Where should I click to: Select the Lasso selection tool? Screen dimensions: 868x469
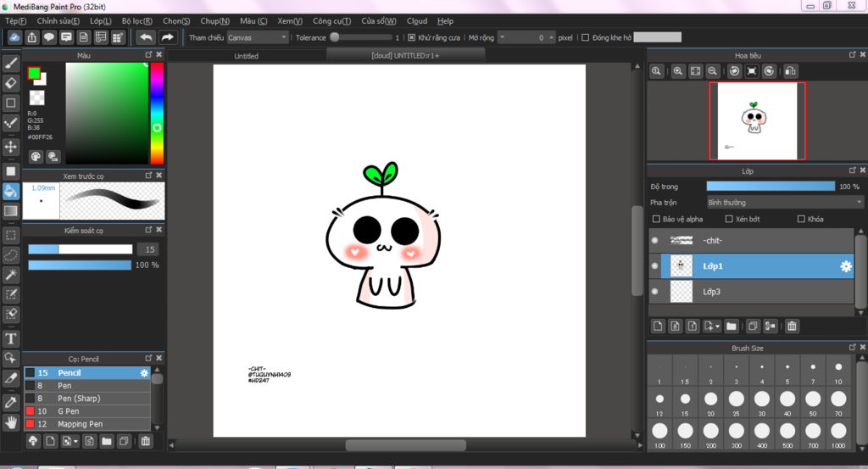pos(11,254)
